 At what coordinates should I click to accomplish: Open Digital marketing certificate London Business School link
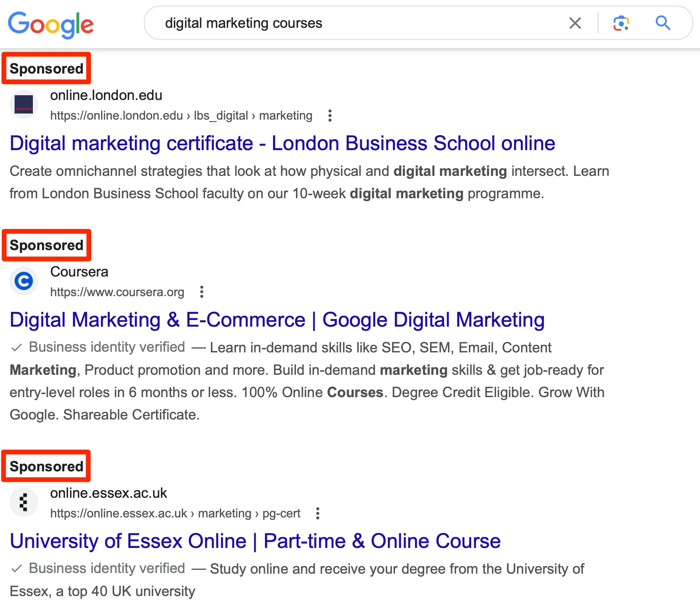click(282, 143)
